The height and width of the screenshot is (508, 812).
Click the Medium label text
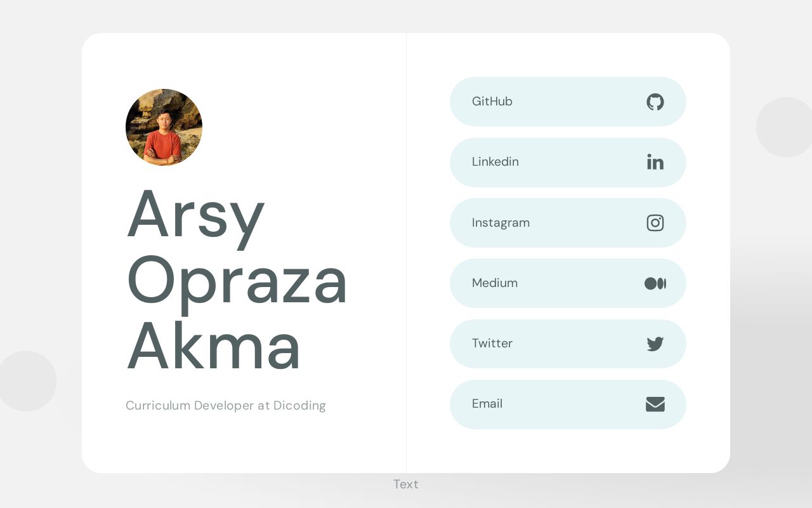click(495, 283)
